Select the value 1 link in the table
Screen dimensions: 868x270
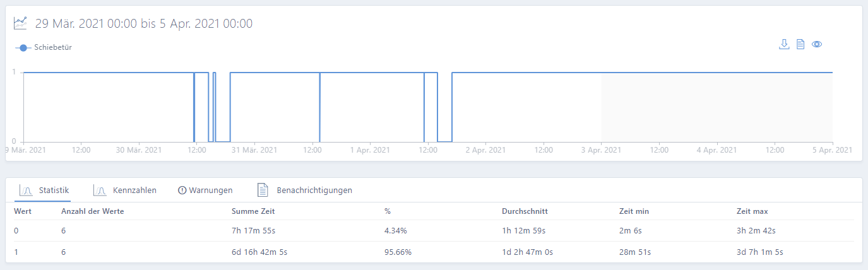16,252
